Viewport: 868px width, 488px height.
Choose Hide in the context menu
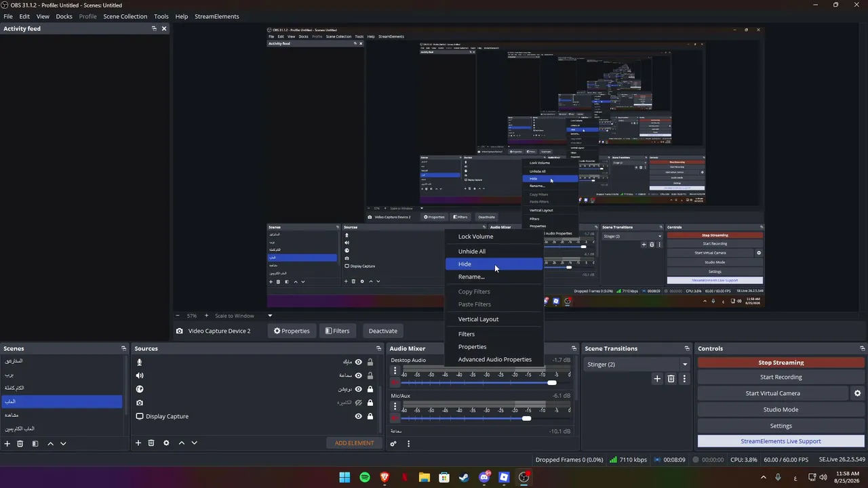click(x=494, y=264)
